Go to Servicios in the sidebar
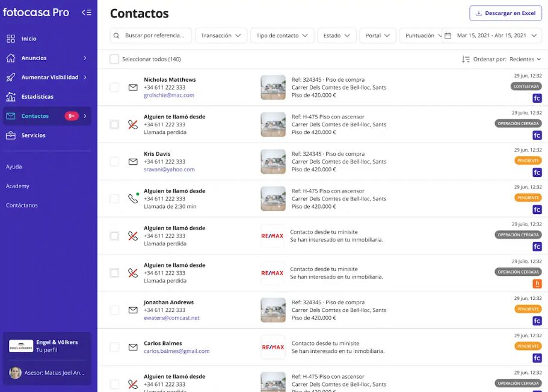Screen dimensions: 548x392 pos(33,135)
